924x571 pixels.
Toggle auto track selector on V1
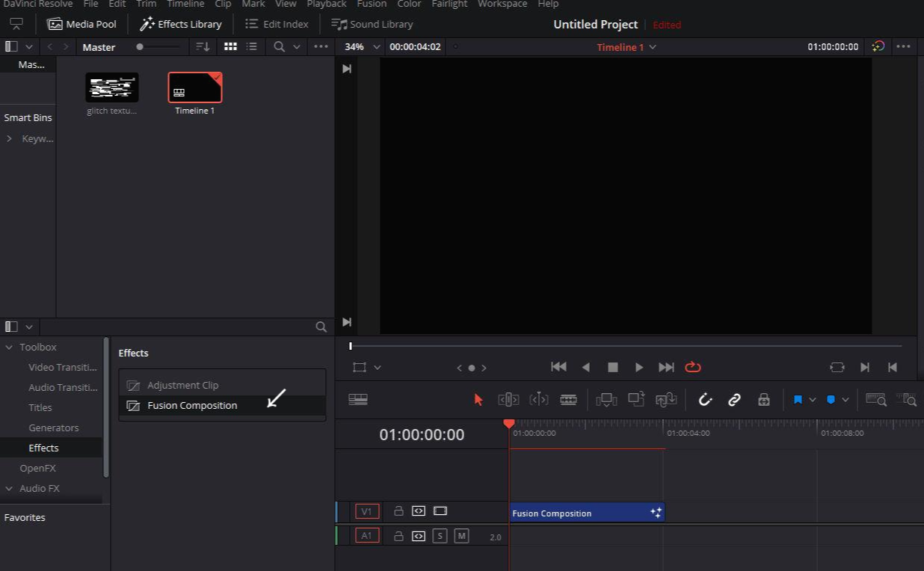(x=419, y=511)
